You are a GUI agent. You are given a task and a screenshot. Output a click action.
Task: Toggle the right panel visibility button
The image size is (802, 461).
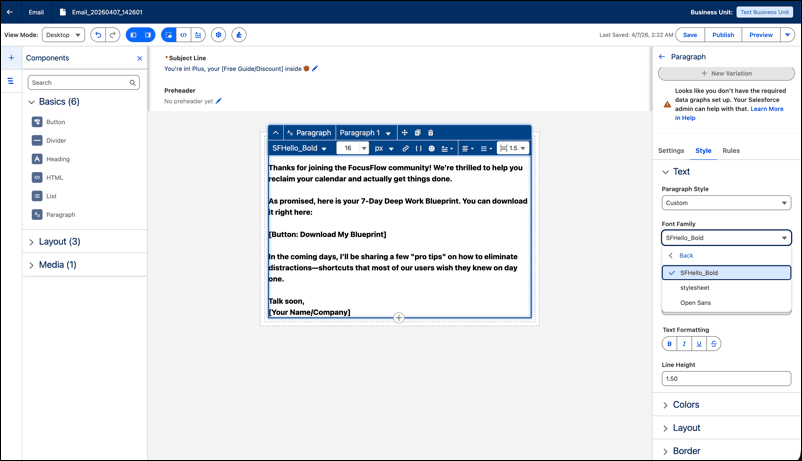click(148, 35)
